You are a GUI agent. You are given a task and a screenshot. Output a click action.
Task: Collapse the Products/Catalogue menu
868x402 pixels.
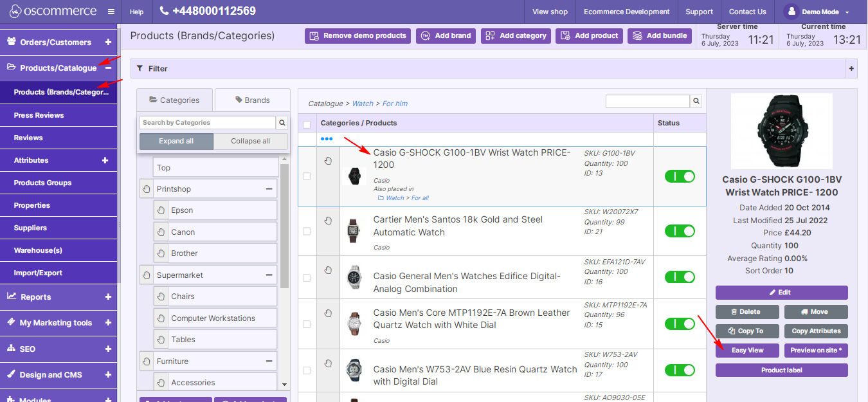click(x=108, y=68)
